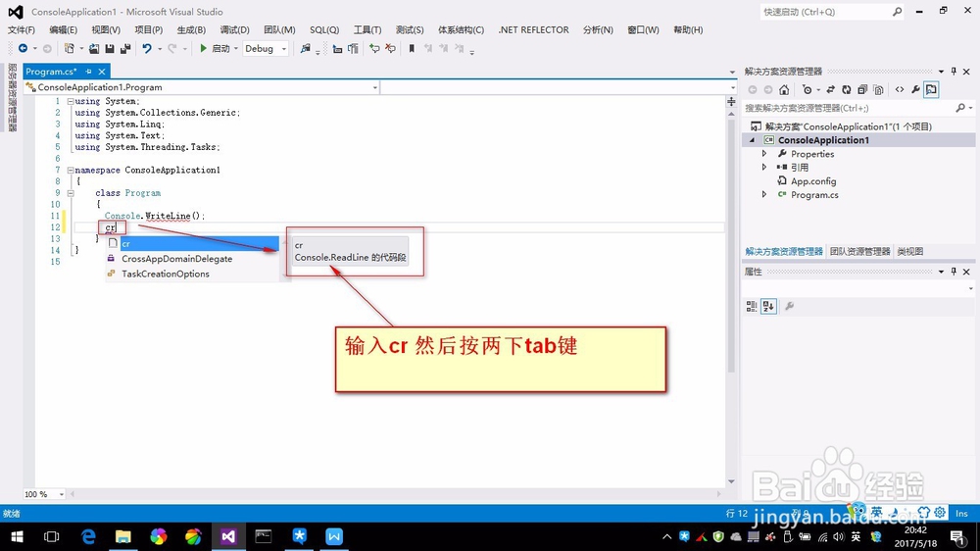The width and height of the screenshot is (980, 551).
Task: Click the New Project toolbar icon
Action: 70,48
